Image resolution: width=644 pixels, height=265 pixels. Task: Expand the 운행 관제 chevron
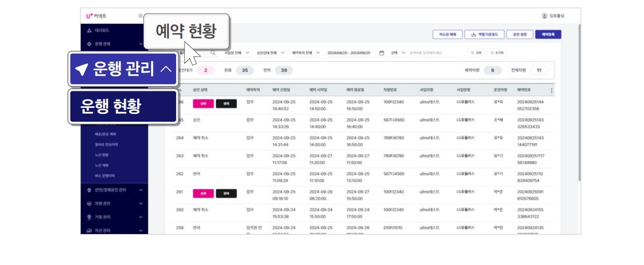pos(141,44)
